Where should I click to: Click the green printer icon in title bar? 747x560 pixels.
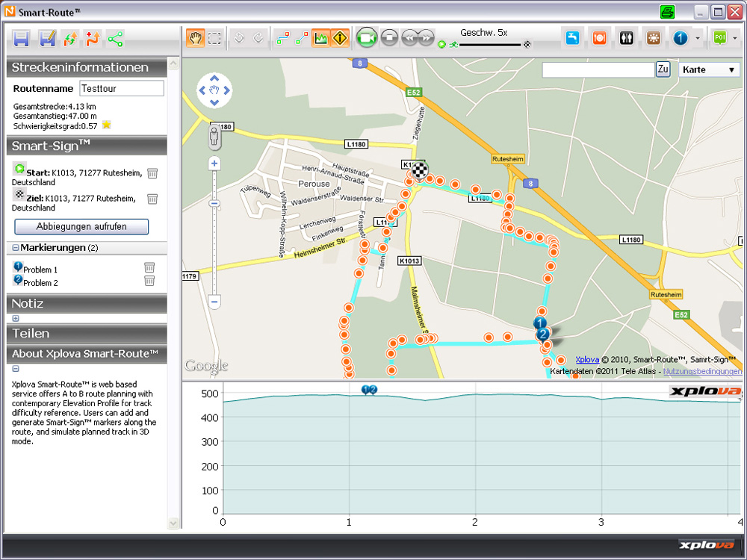(667, 12)
